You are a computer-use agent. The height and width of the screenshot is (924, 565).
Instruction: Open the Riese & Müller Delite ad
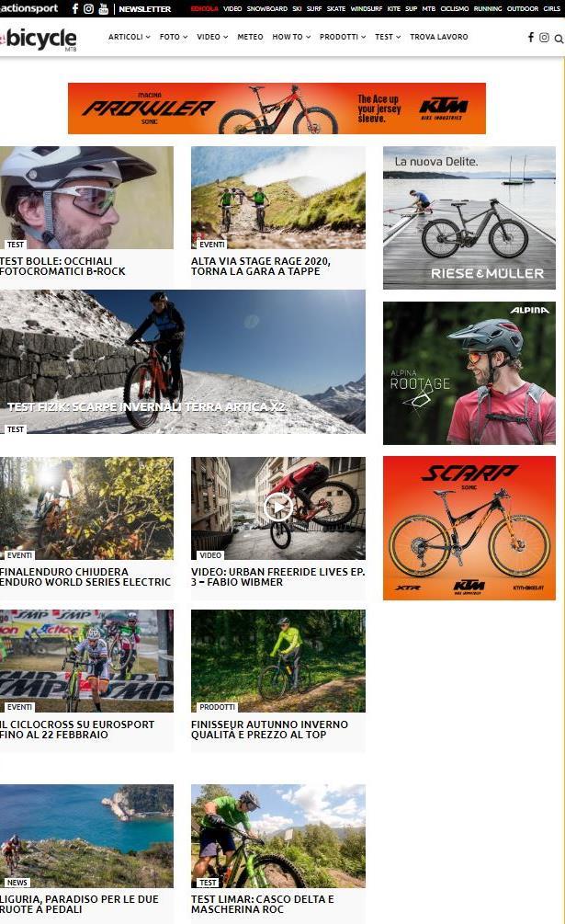[469, 218]
